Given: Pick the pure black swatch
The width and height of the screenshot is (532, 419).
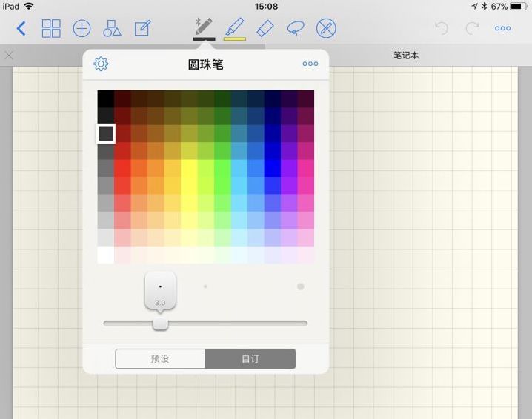Looking at the screenshot, I should (105, 98).
